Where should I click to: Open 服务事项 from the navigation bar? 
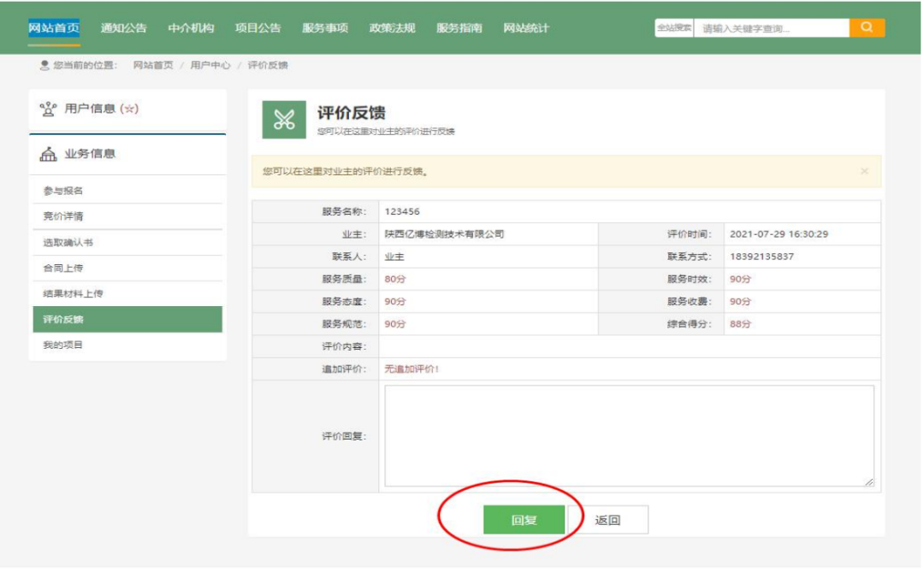[x=325, y=27]
